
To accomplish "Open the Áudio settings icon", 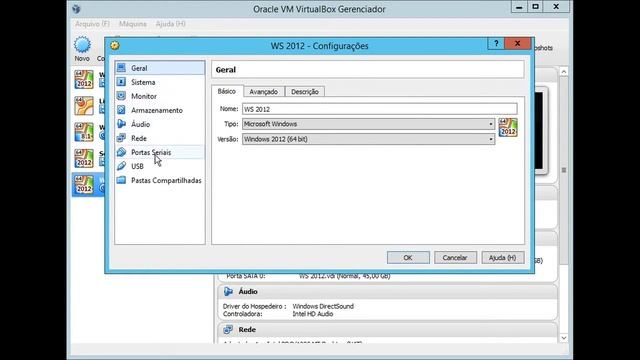I will point(121,124).
